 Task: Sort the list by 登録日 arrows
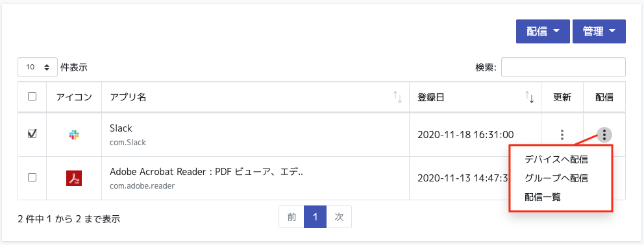529,97
